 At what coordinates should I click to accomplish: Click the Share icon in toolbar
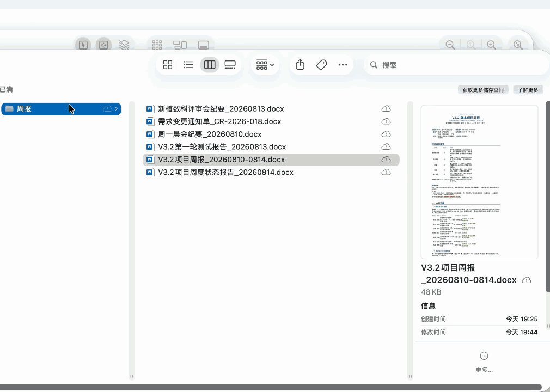(x=300, y=65)
